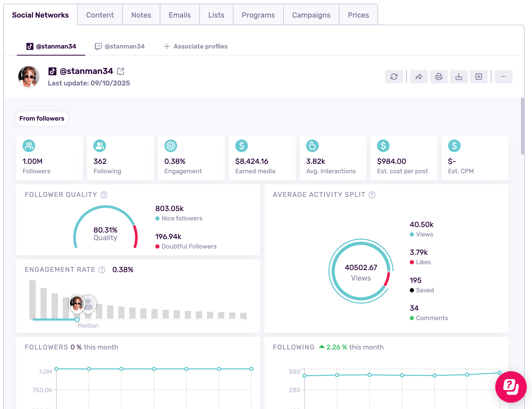Click the Average Activity Split help icon
532x409 pixels.
click(372, 195)
